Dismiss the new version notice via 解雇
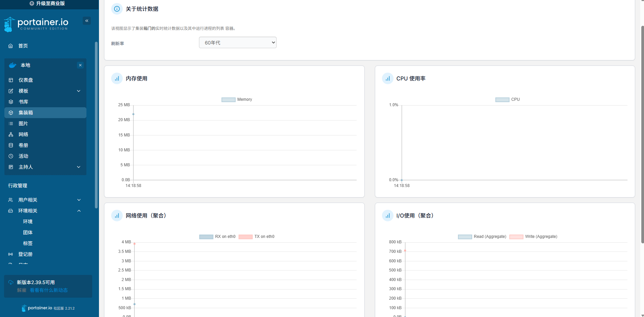This screenshot has width=644, height=317. point(22,290)
